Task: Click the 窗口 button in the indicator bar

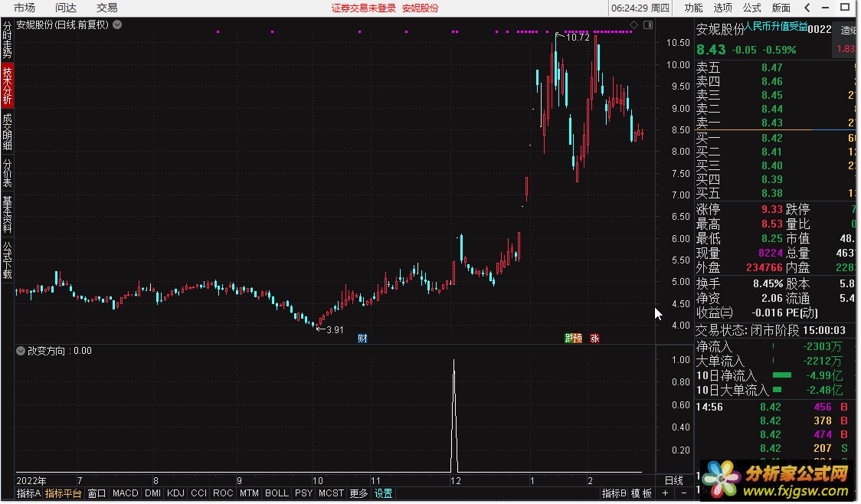Action: click(97, 493)
